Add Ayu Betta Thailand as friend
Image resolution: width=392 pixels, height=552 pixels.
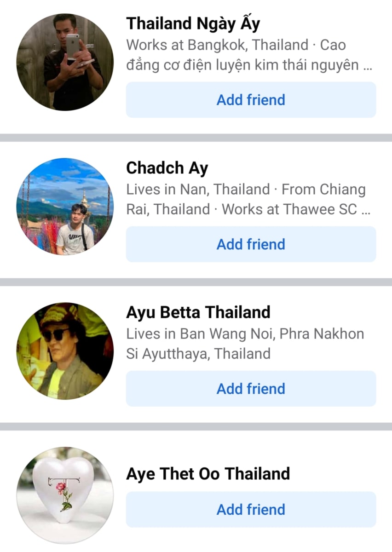[x=251, y=389]
